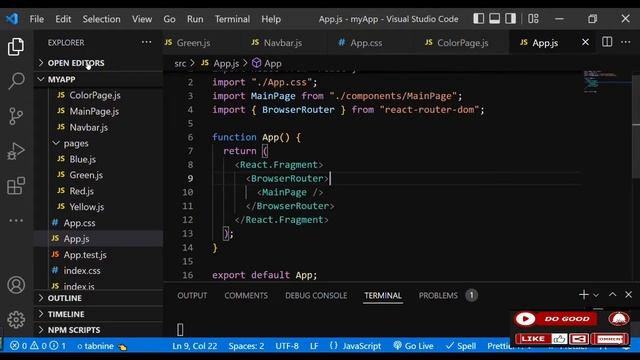The image size is (640, 360).
Task: Toggle the Secondary Side Bar visibility
Action: [510, 18]
